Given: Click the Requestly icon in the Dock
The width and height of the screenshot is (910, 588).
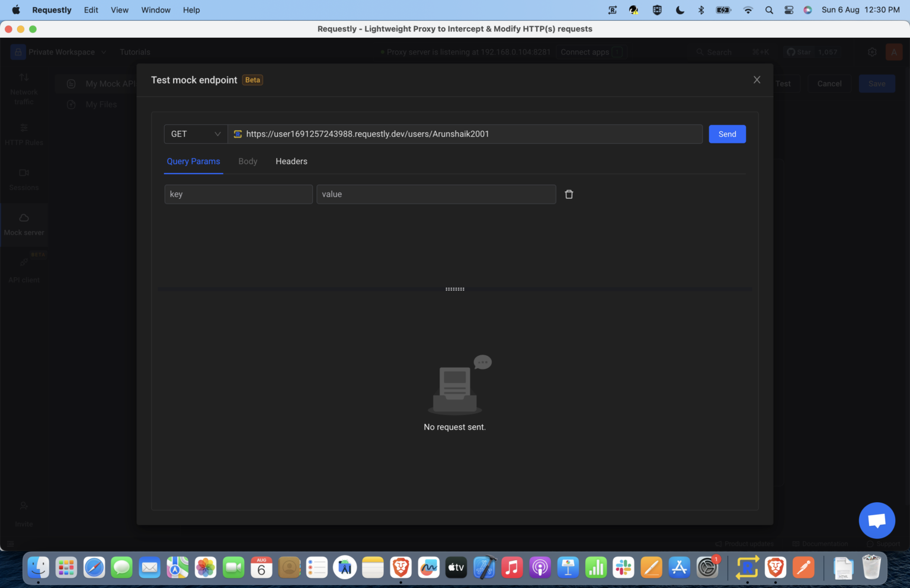Looking at the screenshot, I should 746,567.
